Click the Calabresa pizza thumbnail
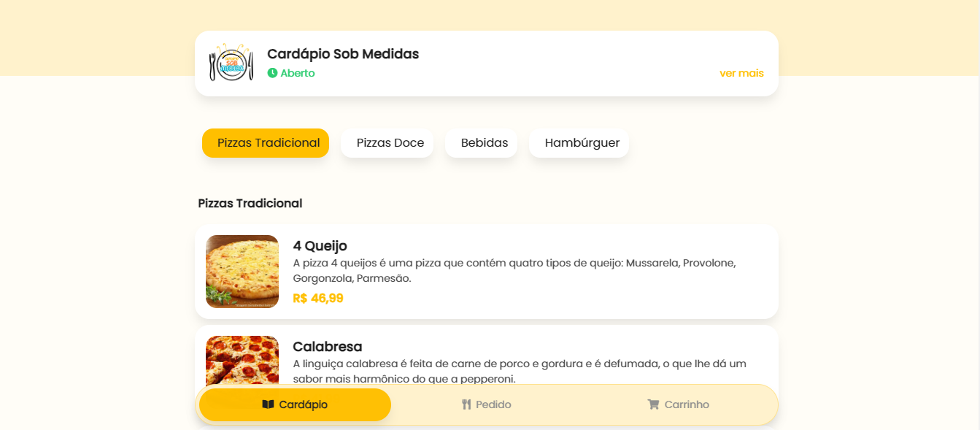The image size is (980, 430). pyautogui.click(x=242, y=360)
